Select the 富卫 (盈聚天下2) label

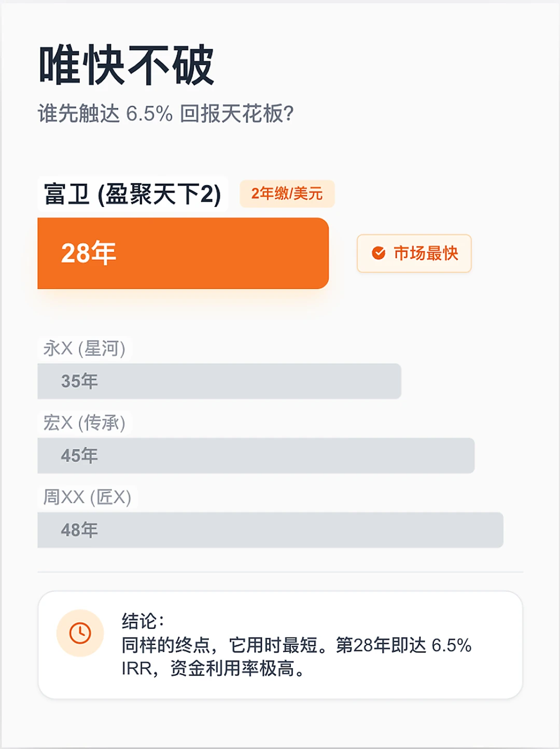(x=133, y=195)
